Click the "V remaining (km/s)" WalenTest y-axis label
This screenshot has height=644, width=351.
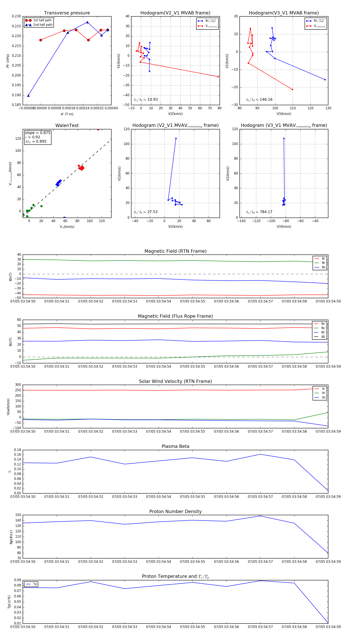(10, 173)
